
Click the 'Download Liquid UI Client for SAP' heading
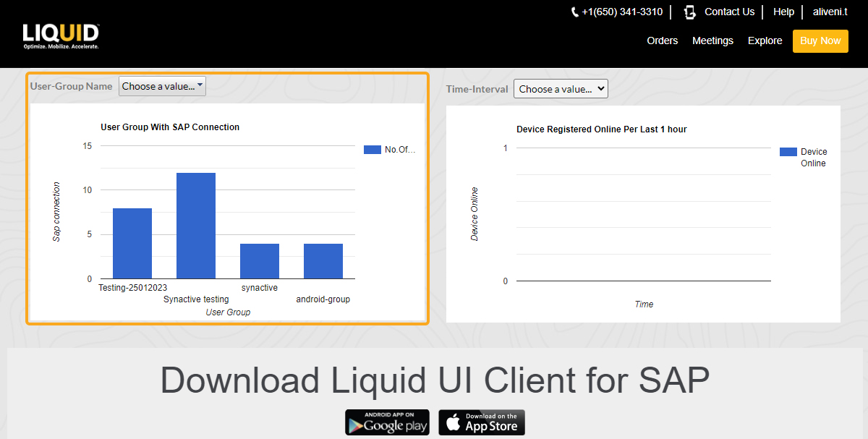pyautogui.click(x=435, y=380)
